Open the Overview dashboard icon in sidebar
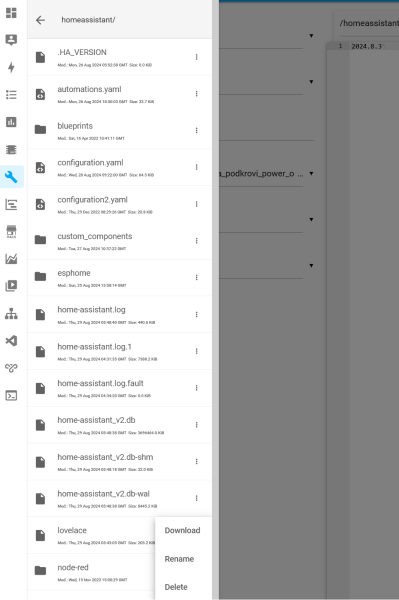This screenshot has height=600, width=399. [x=11, y=13]
